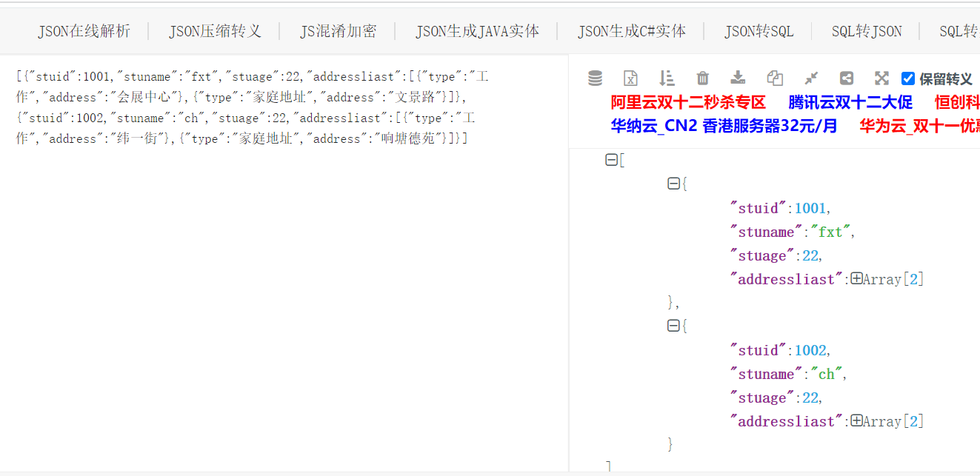The height and width of the screenshot is (476, 980).
Task: Click the copy to clipboard icon
Action: click(x=775, y=77)
